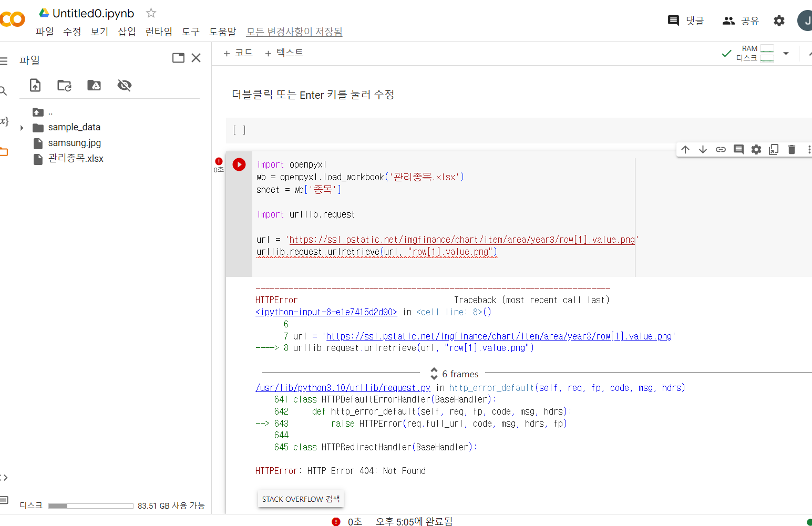
Task: Click 83.51 GB 사용 가능 disk text
Action: (x=171, y=506)
